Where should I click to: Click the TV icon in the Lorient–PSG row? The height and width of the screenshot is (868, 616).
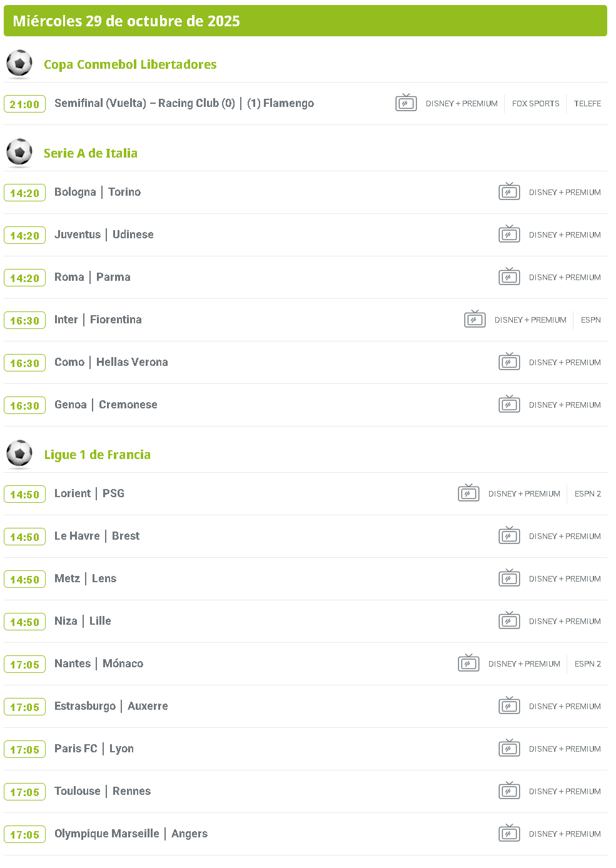(468, 493)
